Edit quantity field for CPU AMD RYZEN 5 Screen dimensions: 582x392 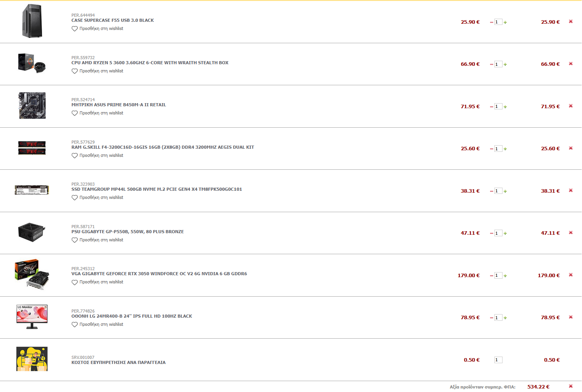click(498, 64)
